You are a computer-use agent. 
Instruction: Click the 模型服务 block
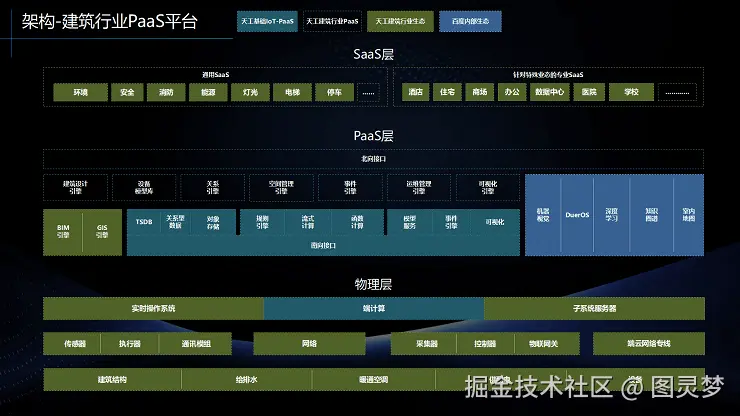click(x=410, y=222)
